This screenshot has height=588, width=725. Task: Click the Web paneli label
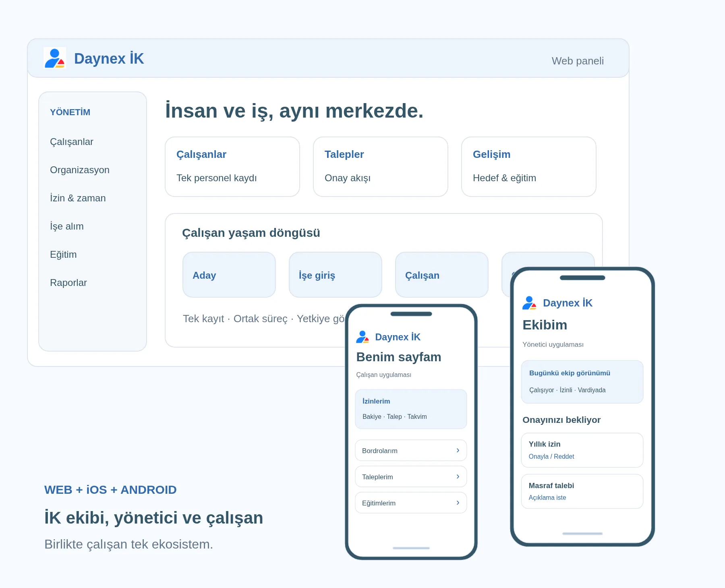click(578, 61)
